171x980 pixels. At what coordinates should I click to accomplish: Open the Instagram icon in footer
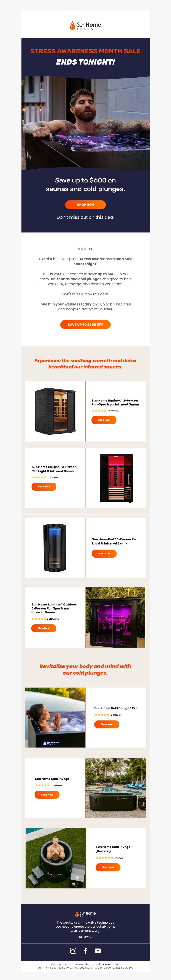(x=73, y=950)
